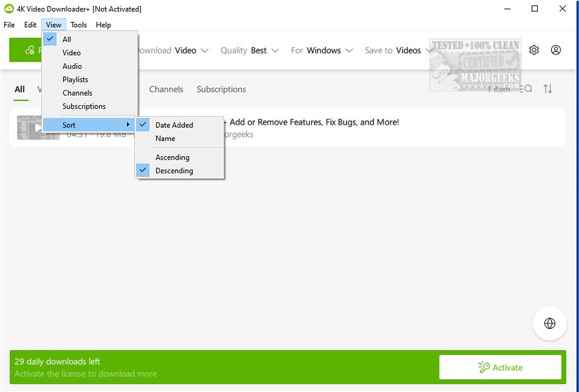The width and height of the screenshot is (579, 392).
Task: Click 'Activate the license to download more' text
Action: click(86, 373)
